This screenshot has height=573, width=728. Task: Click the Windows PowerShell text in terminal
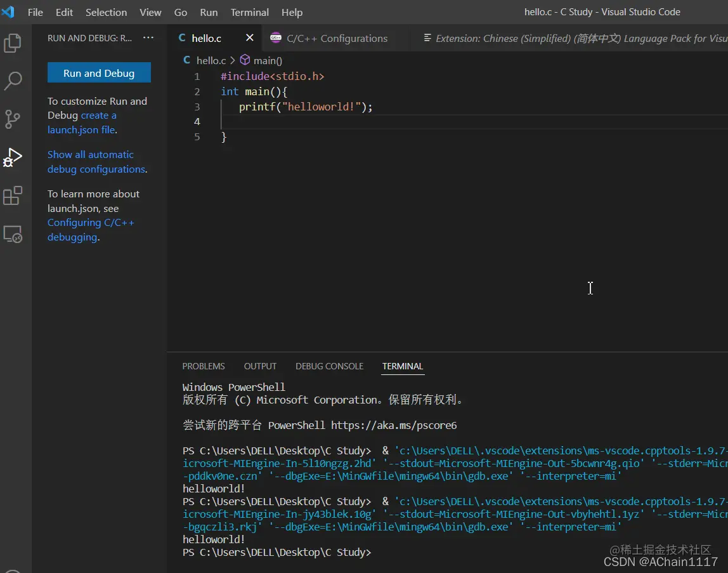point(233,387)
